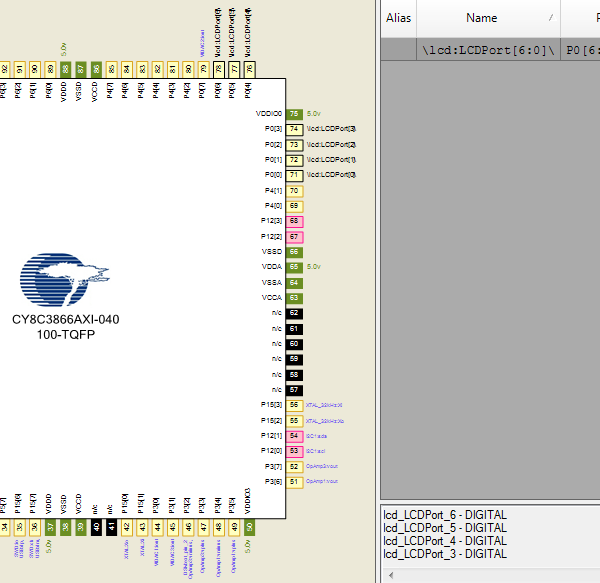Select pin 74 P0[3] on the chip

pos(294,129)
